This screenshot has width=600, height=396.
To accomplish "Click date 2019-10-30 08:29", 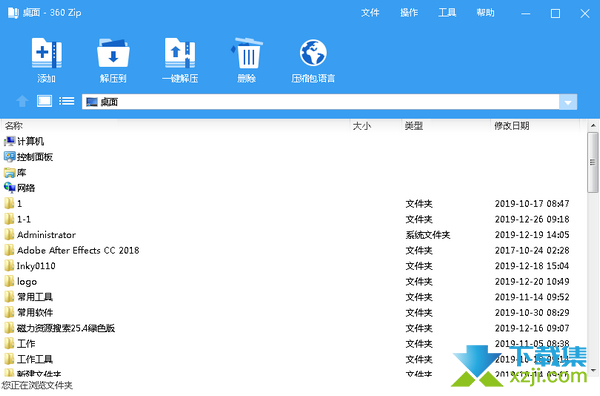I will coord(532,313).
